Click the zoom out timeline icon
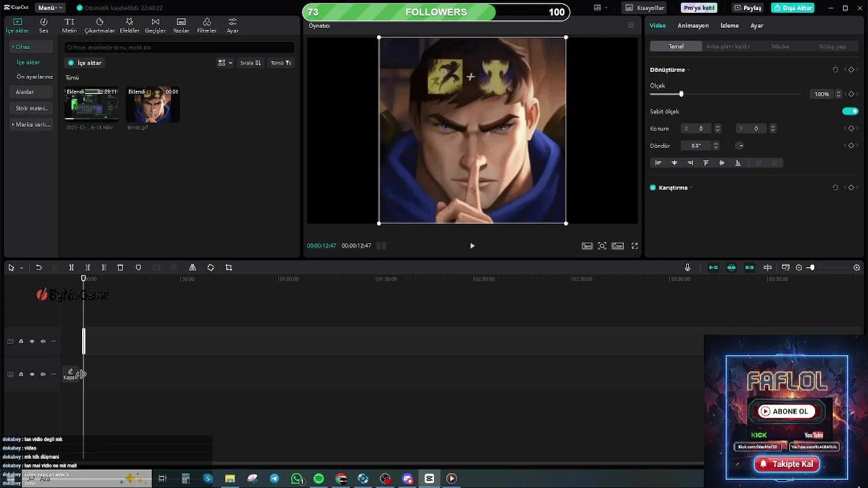Viewport: 868px width, 488px height. (x=799, y=268)
